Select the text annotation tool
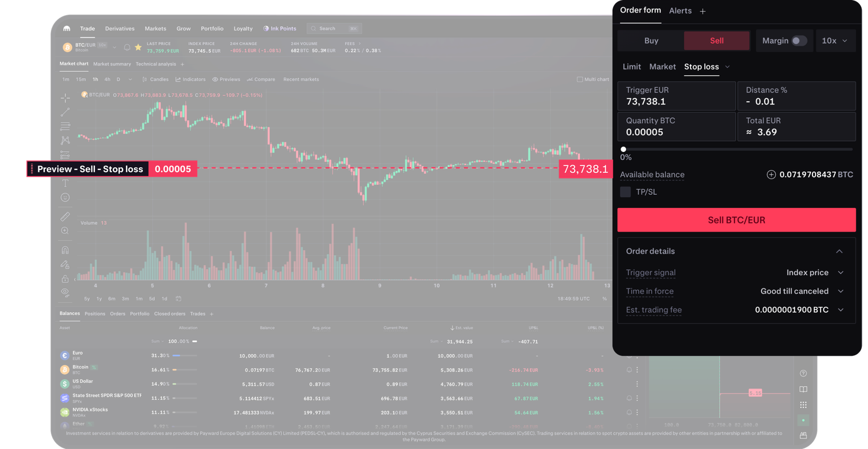 tap(65, 183)
